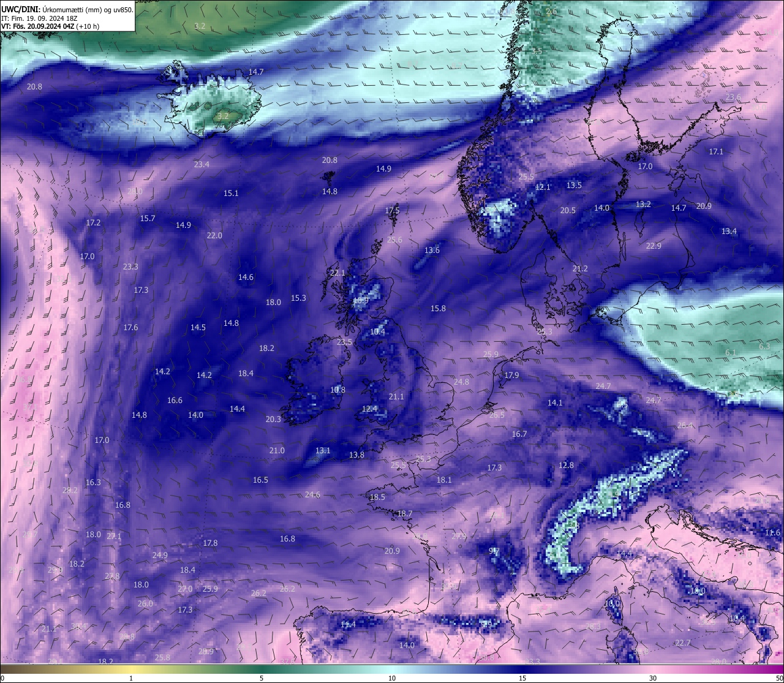784x683 pixels.
Task: Click the 24.8 value over the North Sea
Action: 461,382
